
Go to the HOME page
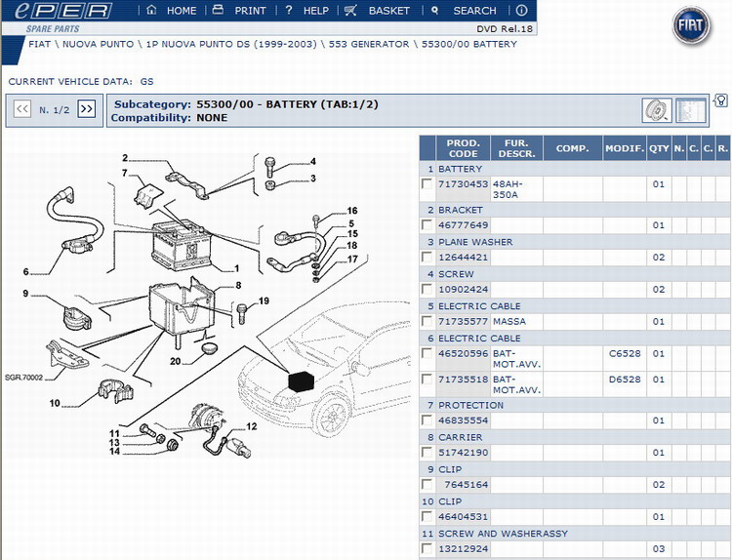(x=173, y=11)
